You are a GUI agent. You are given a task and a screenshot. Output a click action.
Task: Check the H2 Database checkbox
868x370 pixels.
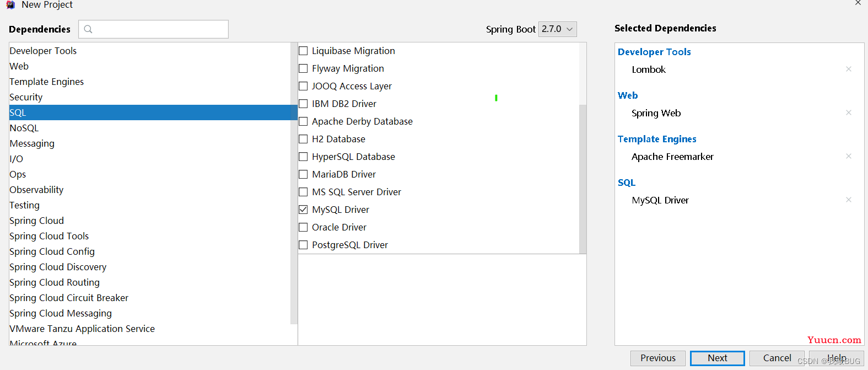coord(303,139)
